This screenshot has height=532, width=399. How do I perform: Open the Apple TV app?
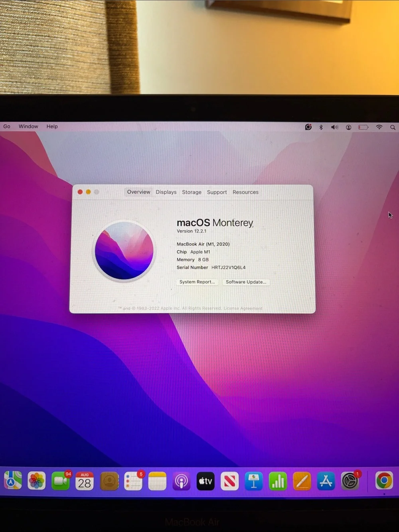205,481
